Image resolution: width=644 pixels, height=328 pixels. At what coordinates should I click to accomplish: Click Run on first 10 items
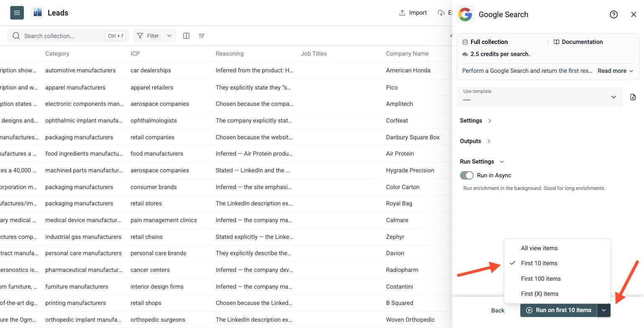[x=559, y=310]
